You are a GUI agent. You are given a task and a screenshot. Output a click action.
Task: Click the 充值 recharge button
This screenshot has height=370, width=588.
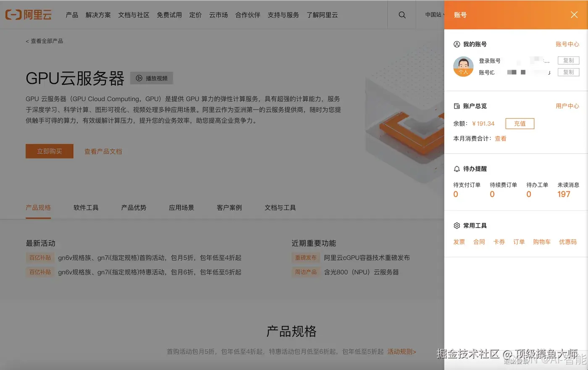tap(520, 123)
